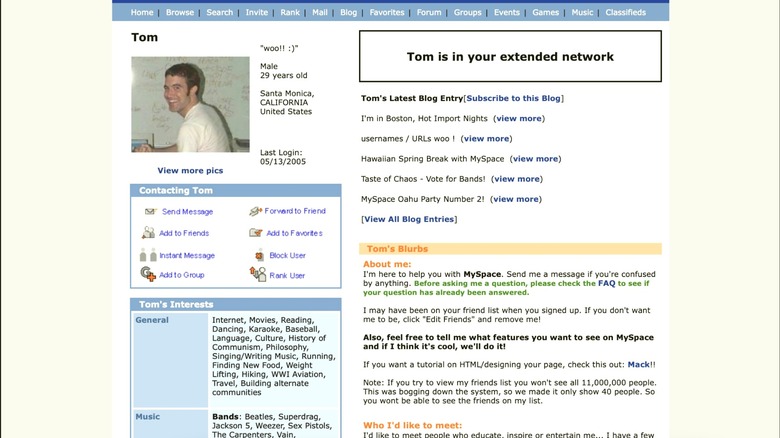
Task: Click the Rank User icon
Action: [x=258, y=274]
